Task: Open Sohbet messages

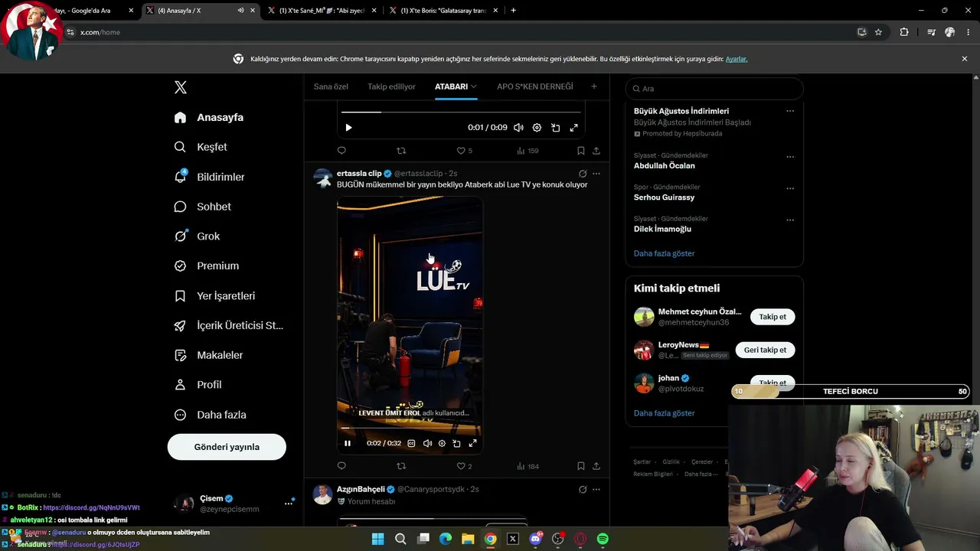Action: point(202,207)
